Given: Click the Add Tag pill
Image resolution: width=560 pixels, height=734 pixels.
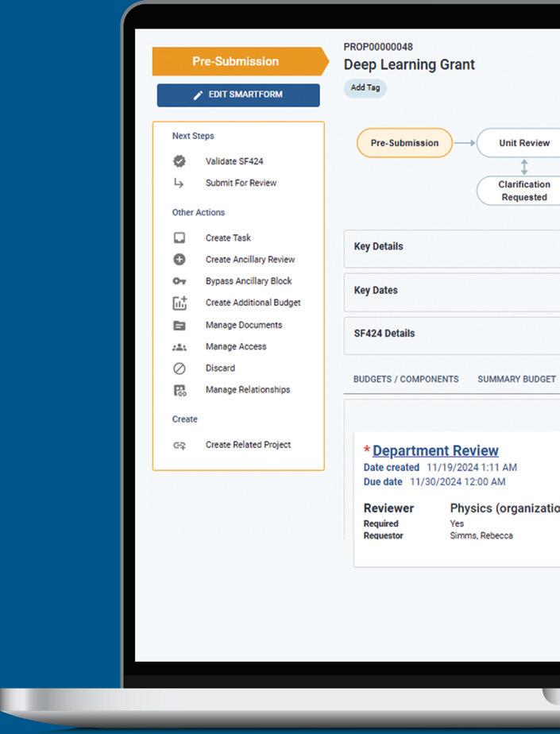Looking at the screenshot, I should pyautogui.click(x=365, y=87).
